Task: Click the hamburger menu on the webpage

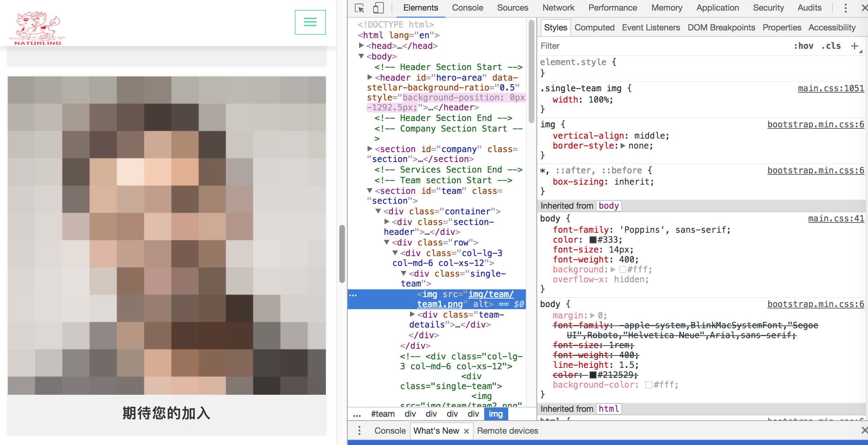Action: 310,22
